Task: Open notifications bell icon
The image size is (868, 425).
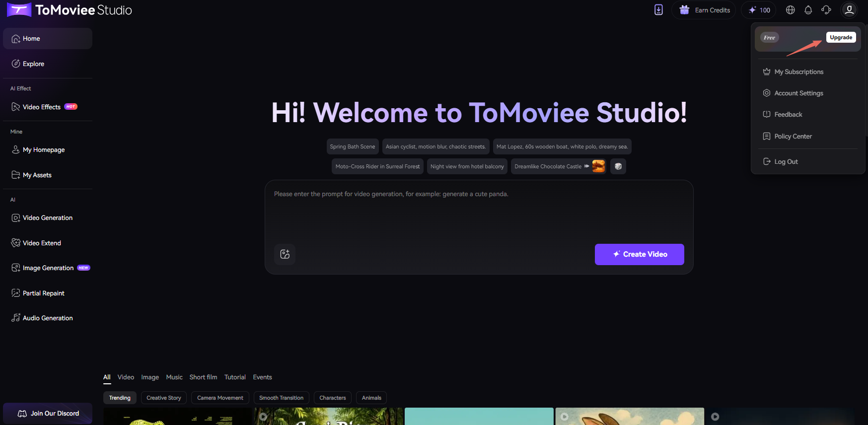Action: [808, 10]
